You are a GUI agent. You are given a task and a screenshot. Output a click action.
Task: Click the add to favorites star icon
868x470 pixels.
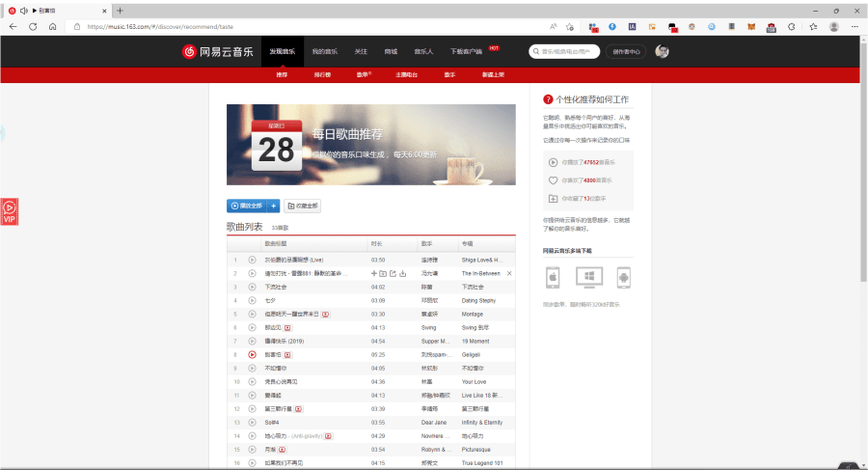pos(570,27)
